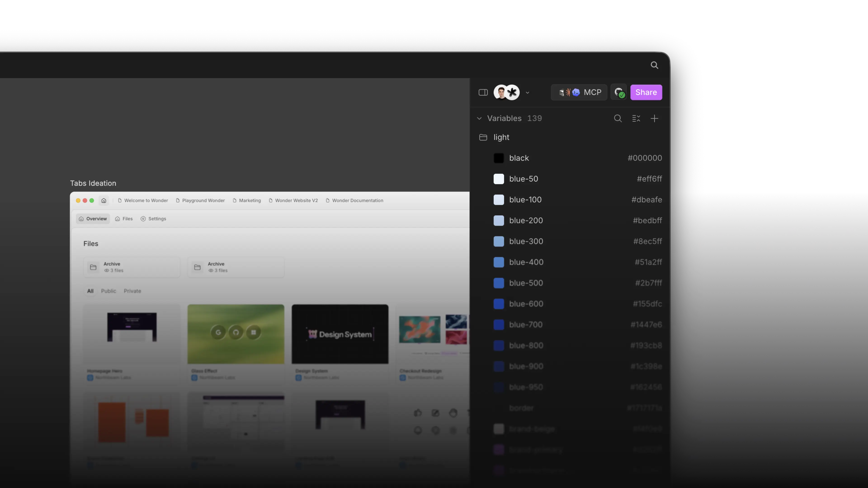Click the user photo avatar
The width and height of the screenshot is (868, 488).
501,92
